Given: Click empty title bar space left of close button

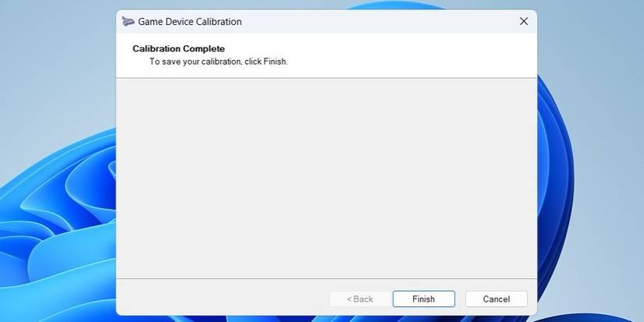Looking at the screenshot, I should tap(390, 22).
